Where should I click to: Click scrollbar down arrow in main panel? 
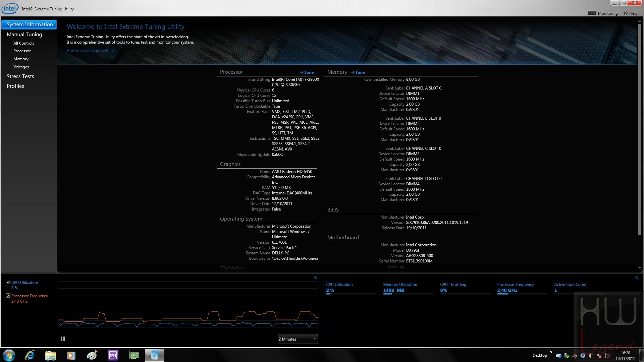(x=640, y=268)
